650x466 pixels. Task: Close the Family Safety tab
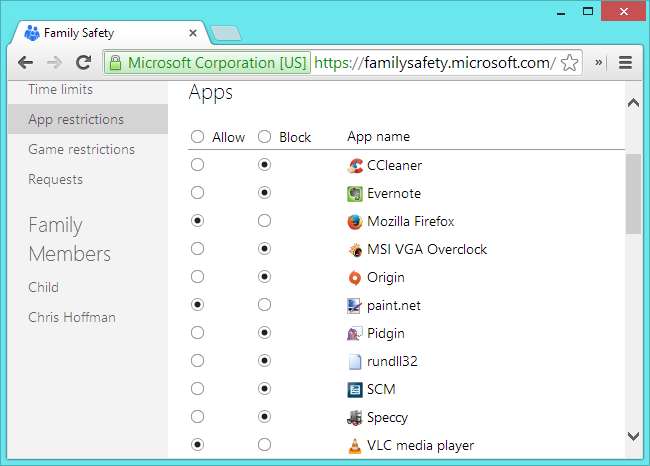click(x=193, y=33)
